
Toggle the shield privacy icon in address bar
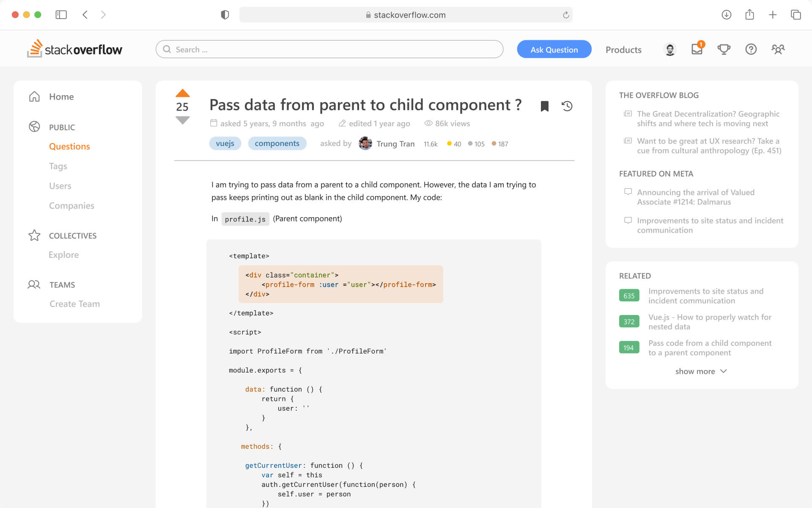[224, 15]
